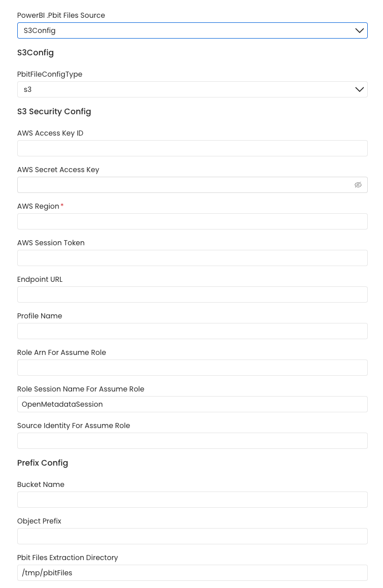The height and width of the screenshot is (588, 383).
Task: Click the AWS Access Key ID field
Action: pos(192,148)
